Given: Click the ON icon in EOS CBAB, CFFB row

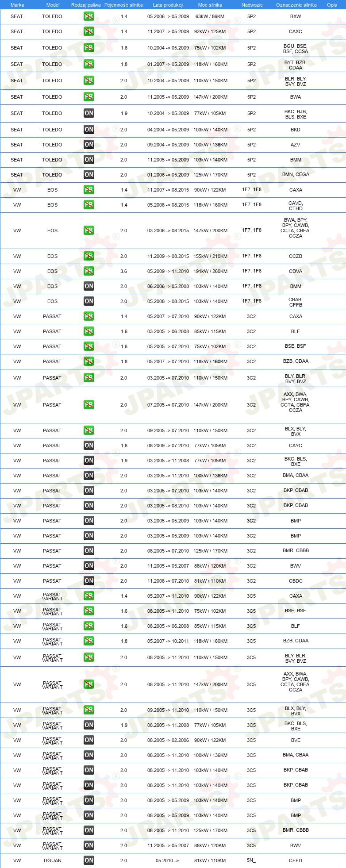Looking at the screenshot, I should click(x=89, y=301).
